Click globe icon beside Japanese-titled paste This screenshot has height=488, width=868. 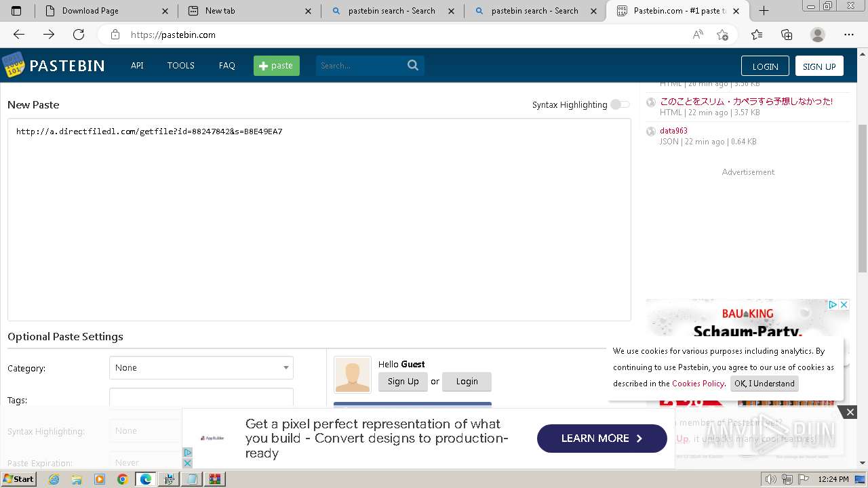[651, 102]
